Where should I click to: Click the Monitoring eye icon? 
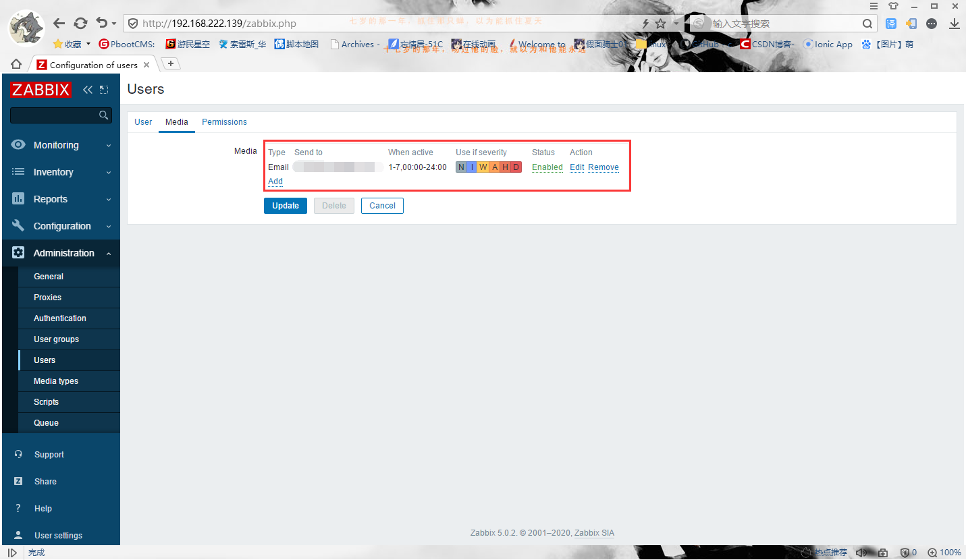pyautogui.click(x=18, y=145)
